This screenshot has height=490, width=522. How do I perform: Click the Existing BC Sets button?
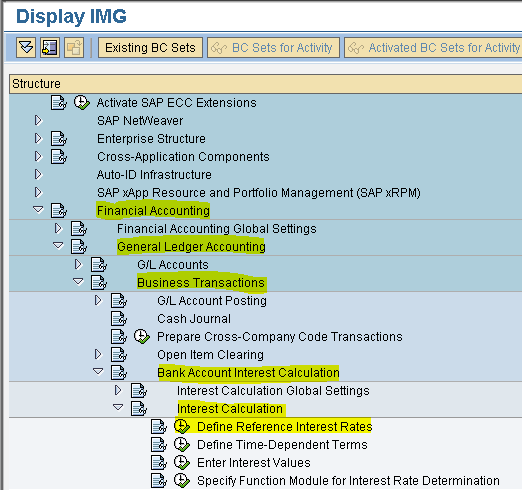(x=150, y=48)
